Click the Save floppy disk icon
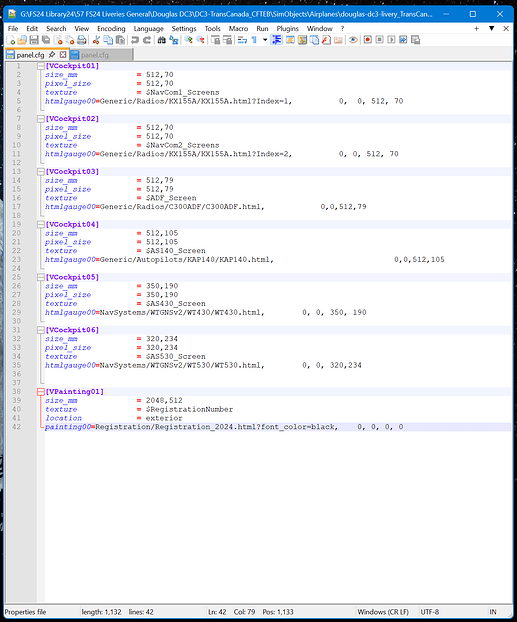The width and height of the screenshot is (517, 622). [34, 40]
